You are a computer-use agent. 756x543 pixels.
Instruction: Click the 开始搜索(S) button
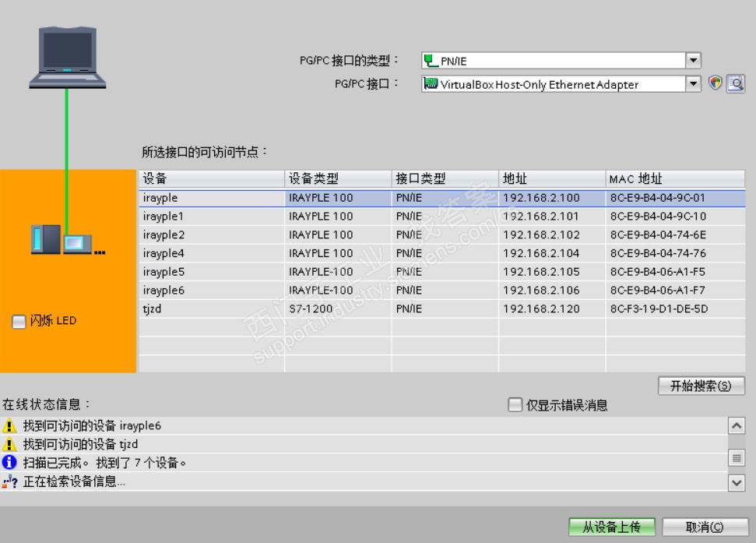(701, 386)
